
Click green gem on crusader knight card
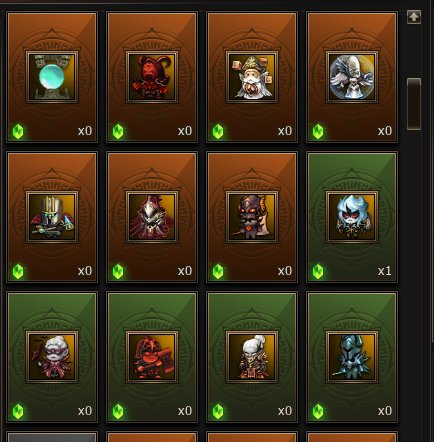tap(18, 271)
